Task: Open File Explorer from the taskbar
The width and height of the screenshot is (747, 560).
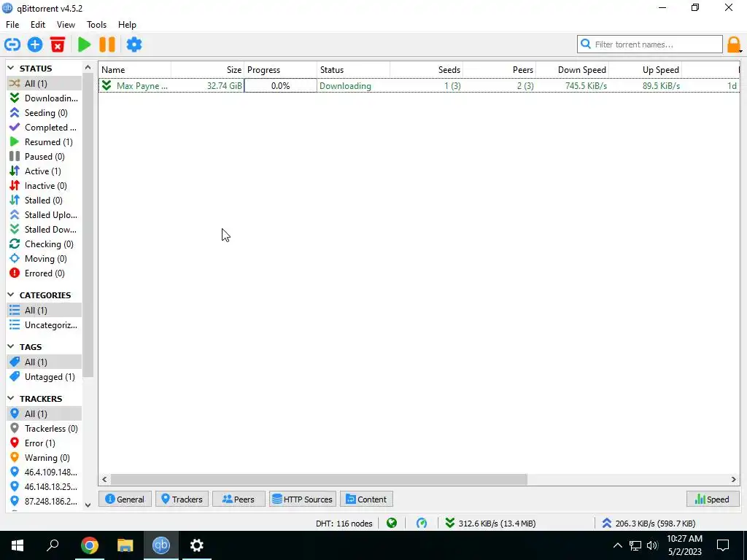Action: 125,545
